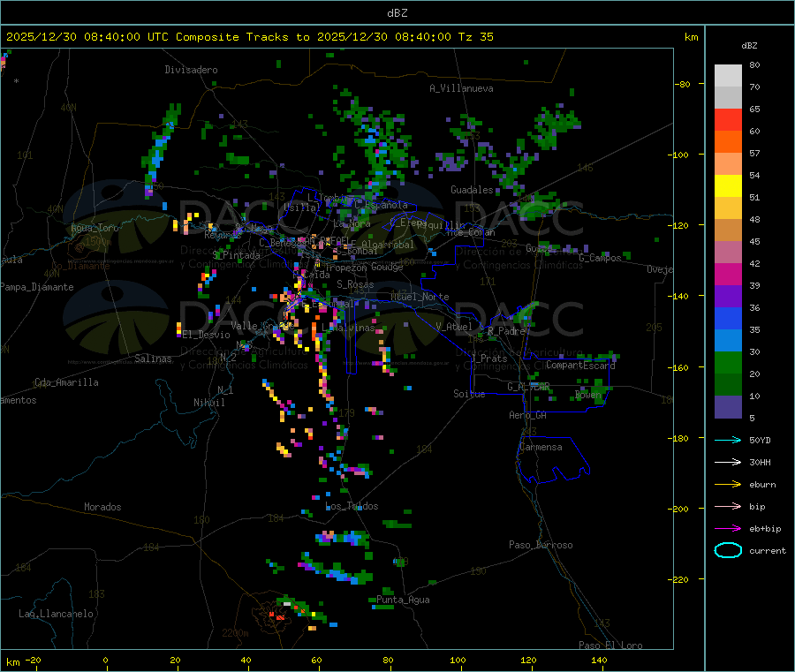Click the Cda_Amarilla map label
The height and width of the screenshot is (672, 795).
pyautogui.click(x=66, y=382)
